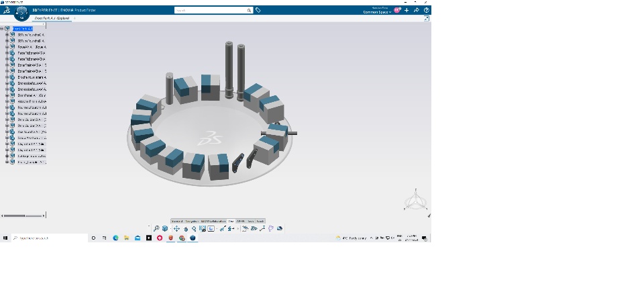Viewport: 644px width, 290px height.
Task: Open the 3DEXPERIENCE compass
Action: 21,13
